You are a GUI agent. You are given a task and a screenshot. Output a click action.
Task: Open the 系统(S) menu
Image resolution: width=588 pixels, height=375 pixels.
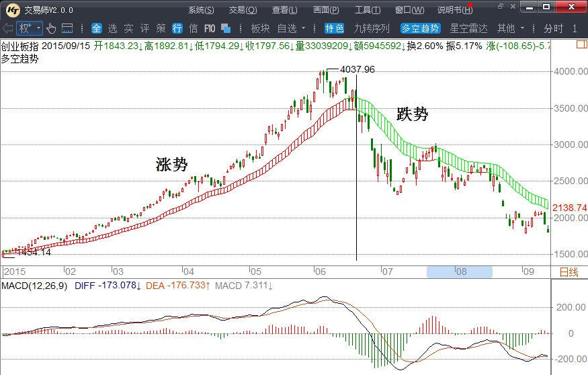click(x=201, y=10)
